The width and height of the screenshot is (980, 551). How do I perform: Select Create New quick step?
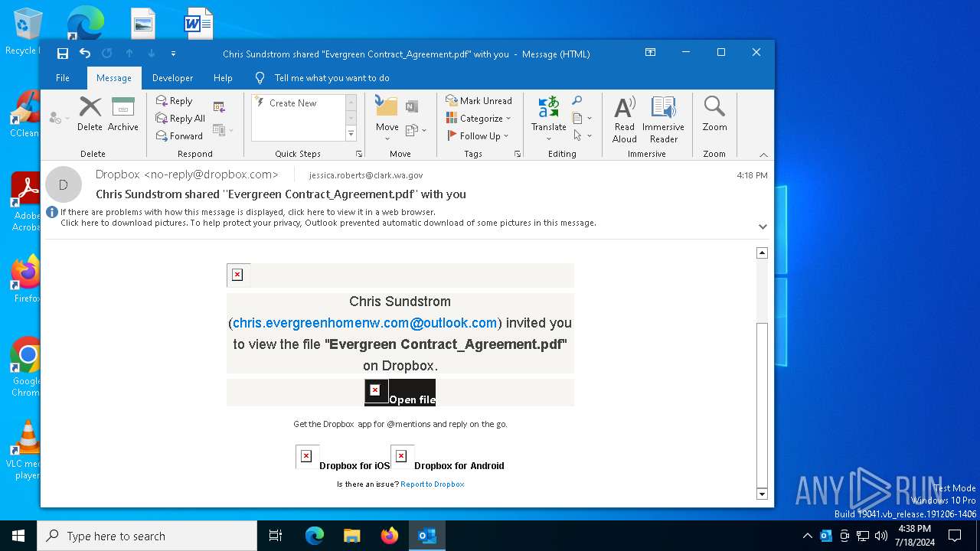(x=294, y=103)
